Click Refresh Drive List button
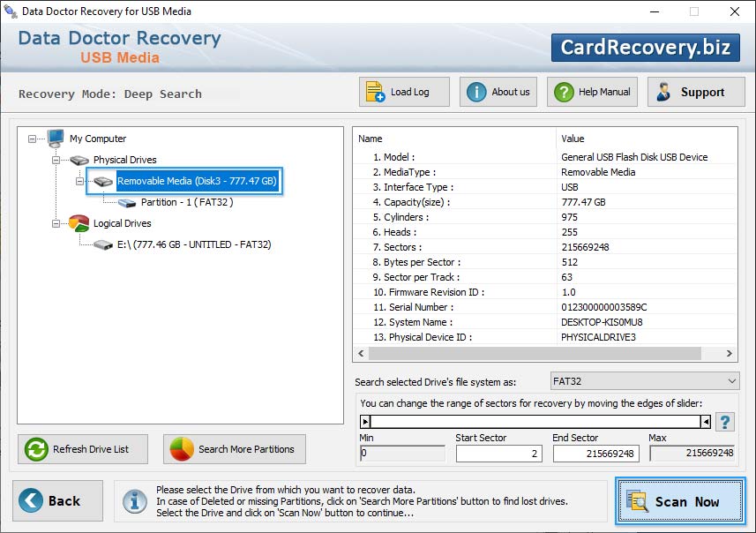 pyautogui.click(x=83, y=449)
